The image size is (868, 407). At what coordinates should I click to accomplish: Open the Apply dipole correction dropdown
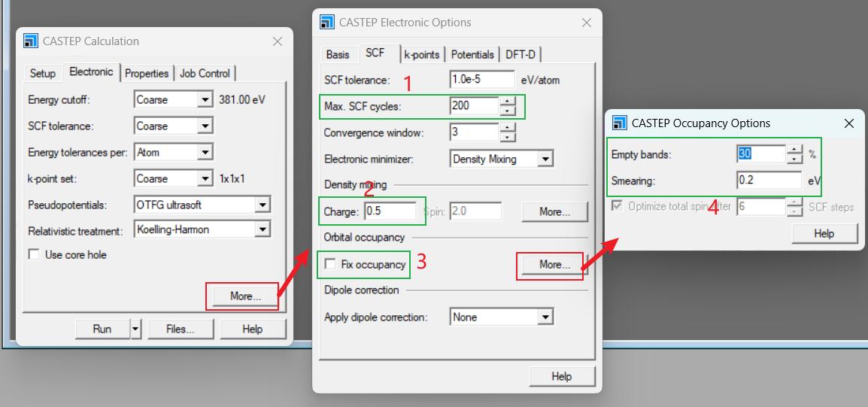click(545, 317)
